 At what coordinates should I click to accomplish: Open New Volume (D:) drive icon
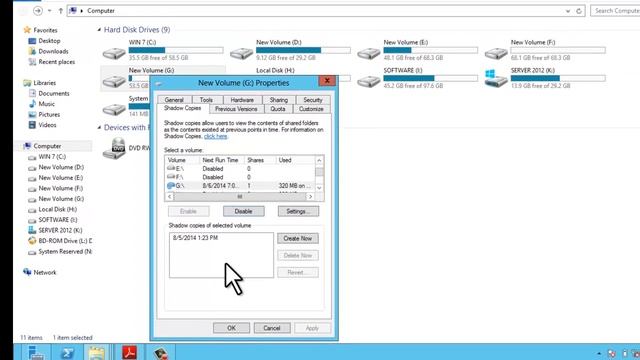tap(241, 53)
